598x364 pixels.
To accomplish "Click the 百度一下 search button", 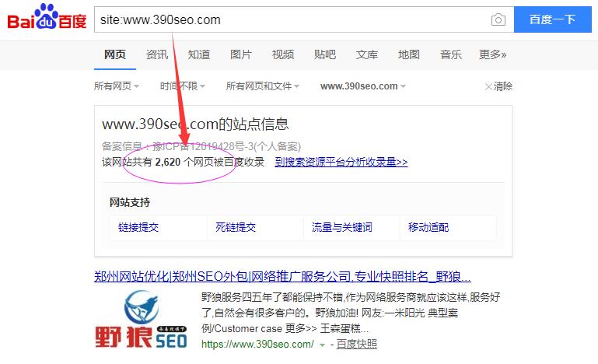I will tap(553, 19).
